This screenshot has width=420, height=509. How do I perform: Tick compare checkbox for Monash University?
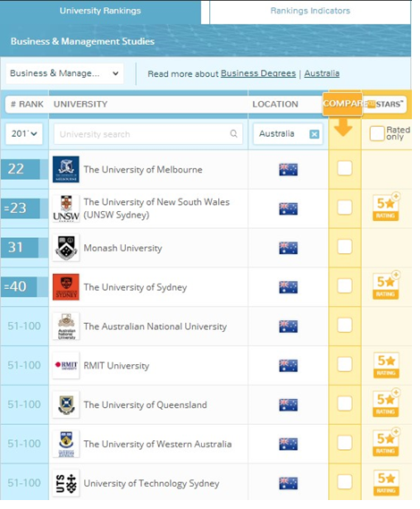coord(344,246)
